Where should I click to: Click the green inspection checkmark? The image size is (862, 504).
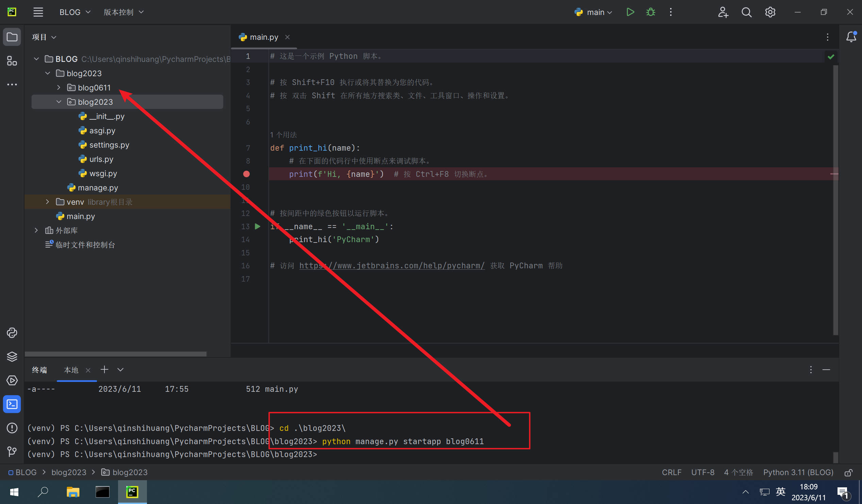[831, 56]
